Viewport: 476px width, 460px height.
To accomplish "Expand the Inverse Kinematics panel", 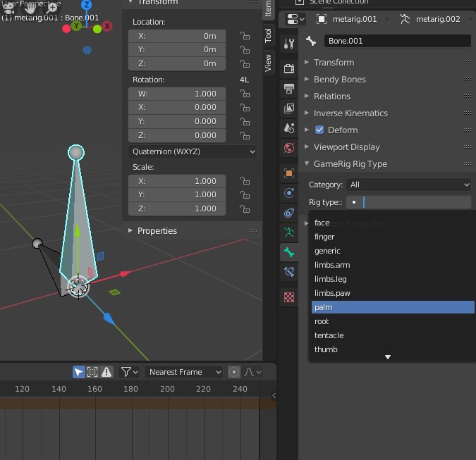I will (350, 113).
